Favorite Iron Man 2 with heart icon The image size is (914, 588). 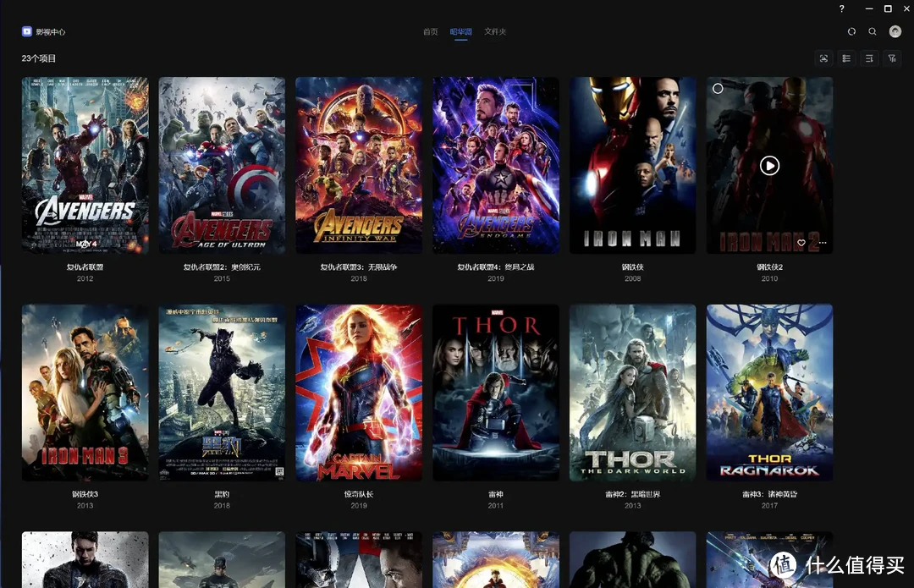coord(801,243)
